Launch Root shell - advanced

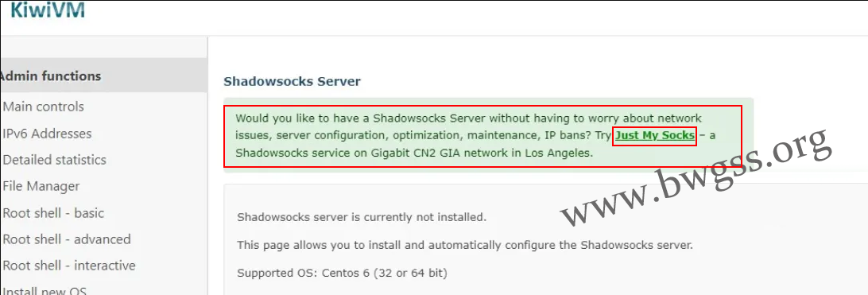coord(67,239)
